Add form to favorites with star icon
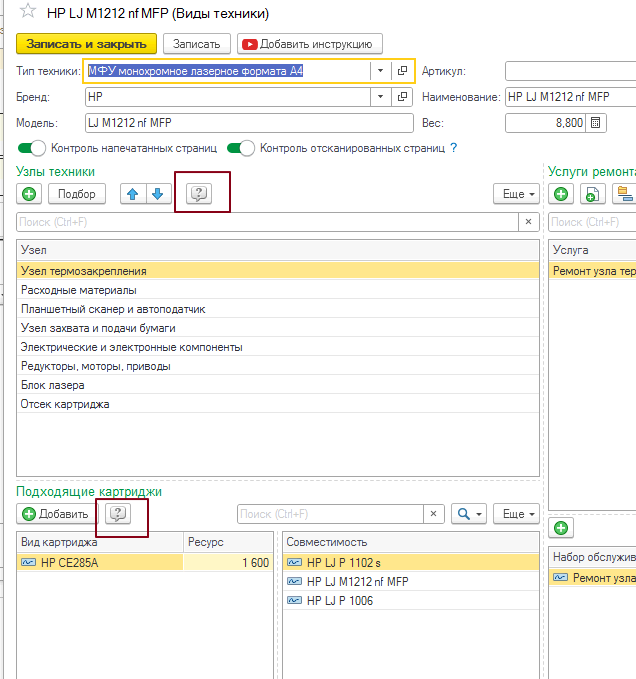 [x=28, y=11]
